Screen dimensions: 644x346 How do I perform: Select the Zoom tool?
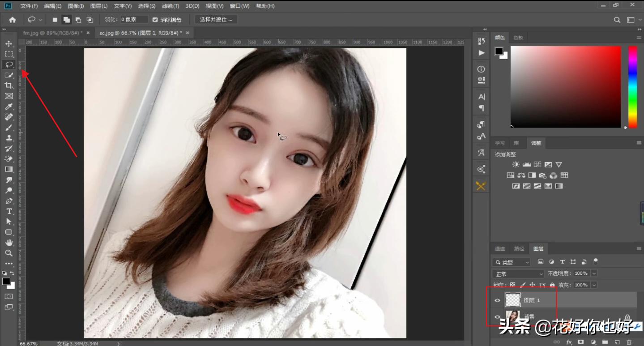pos(9,253)
